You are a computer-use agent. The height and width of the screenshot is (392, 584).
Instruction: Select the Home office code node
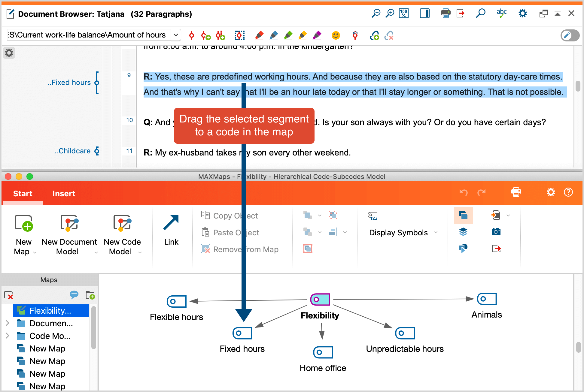[323, 352]
